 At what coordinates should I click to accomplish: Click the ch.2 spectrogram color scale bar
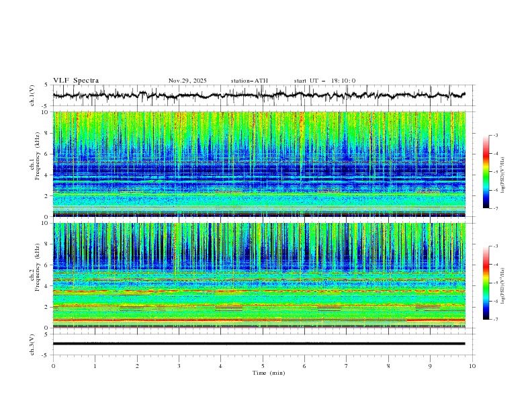point(486,283)
